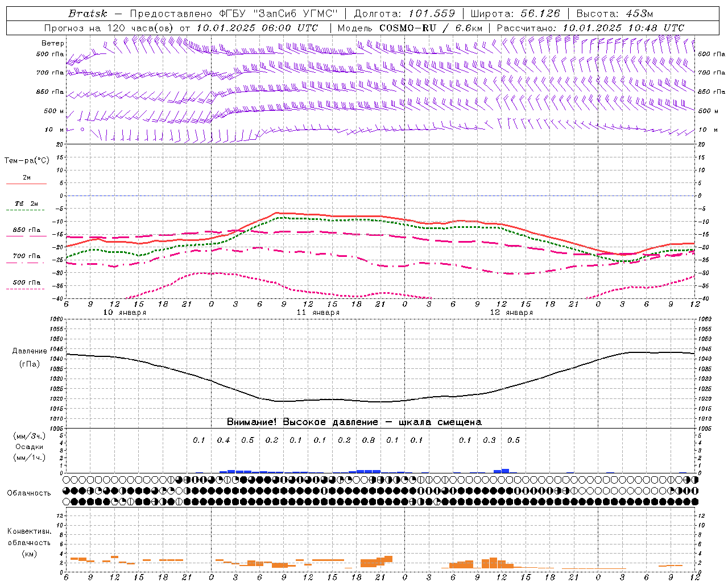Click the 700 гПа temperature legend entry
This screenshot has width=728, height=582.
point(27,256)
